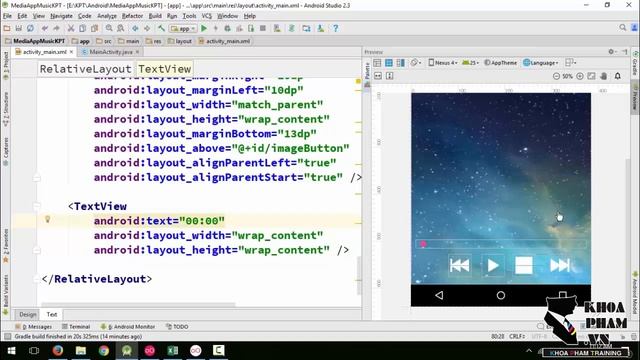Click the TextView breadcrumb in editor
Screen dimensions: 640x360
(x=164, y=69)
